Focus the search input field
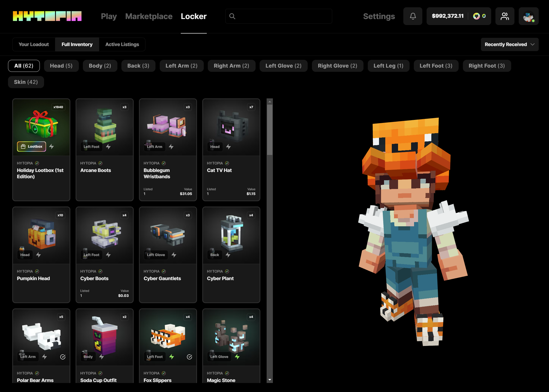The width and height of the screenshot is (549, 392). (x=283, y=16)
